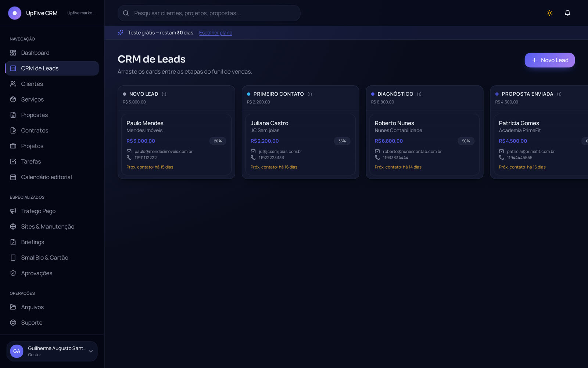Viewport: 588px width, 368px height.
Task: Go to Clientes page
Action: pos(52,84)
